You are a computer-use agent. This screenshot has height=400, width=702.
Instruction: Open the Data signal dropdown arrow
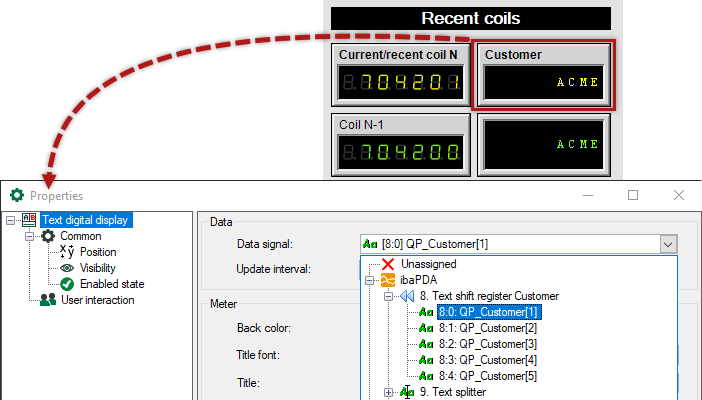[668, 243]
